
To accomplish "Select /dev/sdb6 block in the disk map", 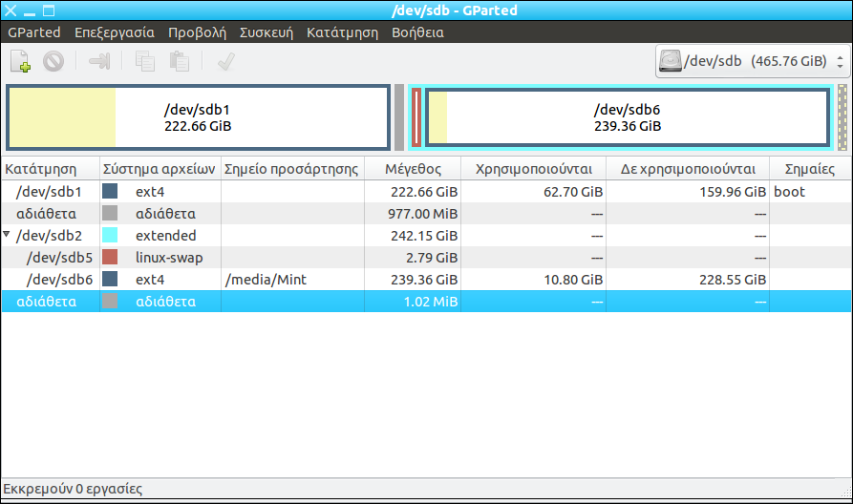I will 627,117.
